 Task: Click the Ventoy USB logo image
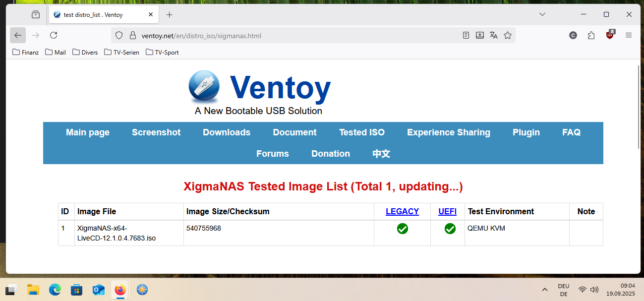click(x=204, y=88)
